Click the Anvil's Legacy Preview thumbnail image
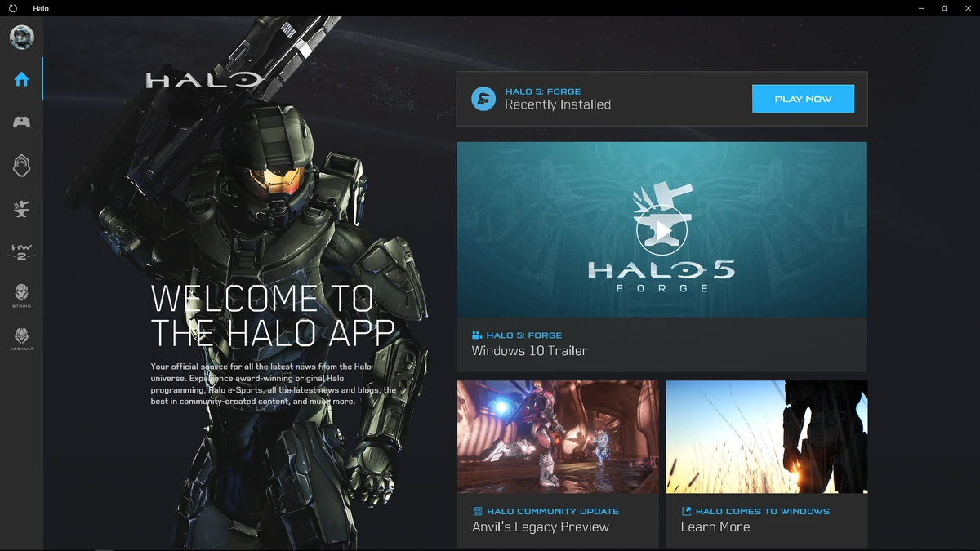 [558, 436]
